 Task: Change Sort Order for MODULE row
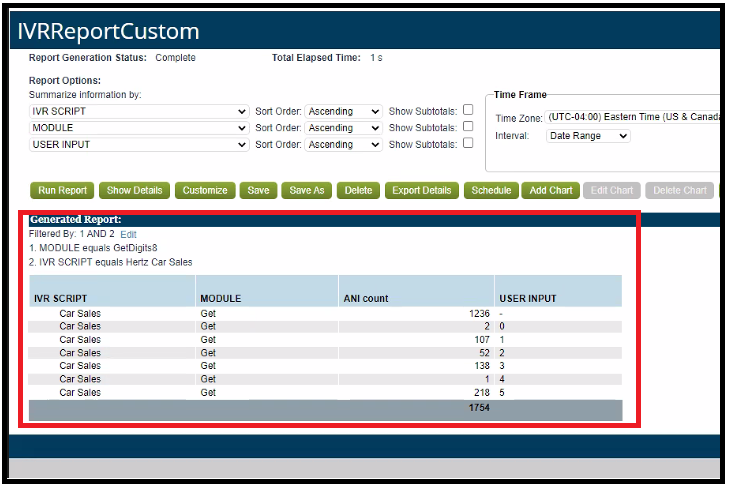(344, 128)
